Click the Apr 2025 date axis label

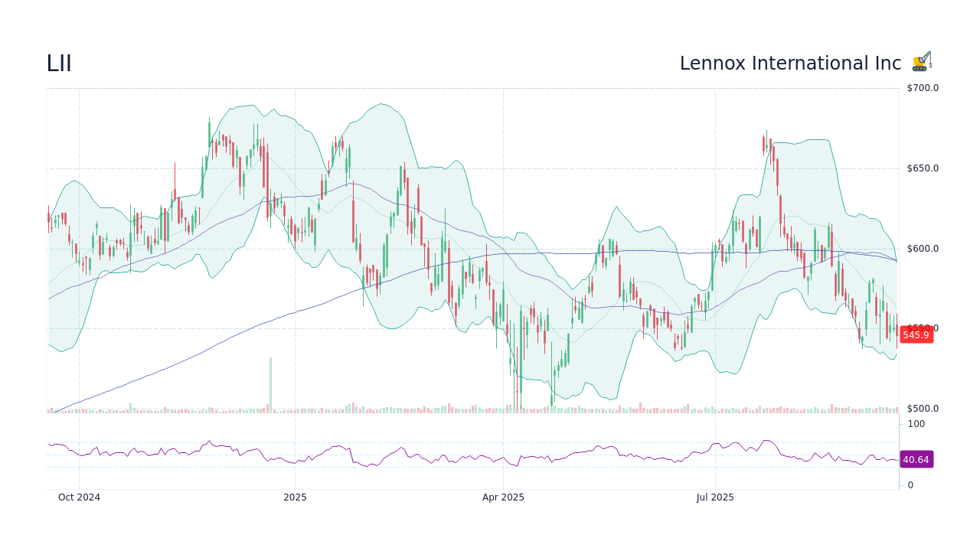(503, 497)
